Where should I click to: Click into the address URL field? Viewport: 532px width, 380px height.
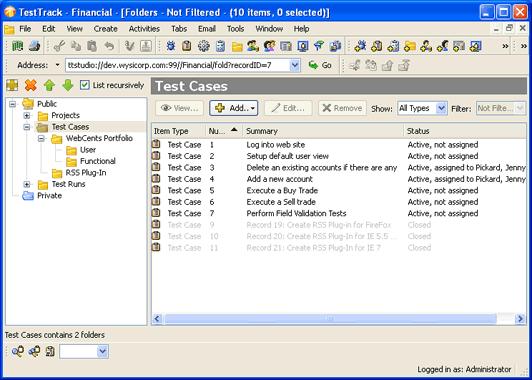pyautogui.click(x=178, y=65)
